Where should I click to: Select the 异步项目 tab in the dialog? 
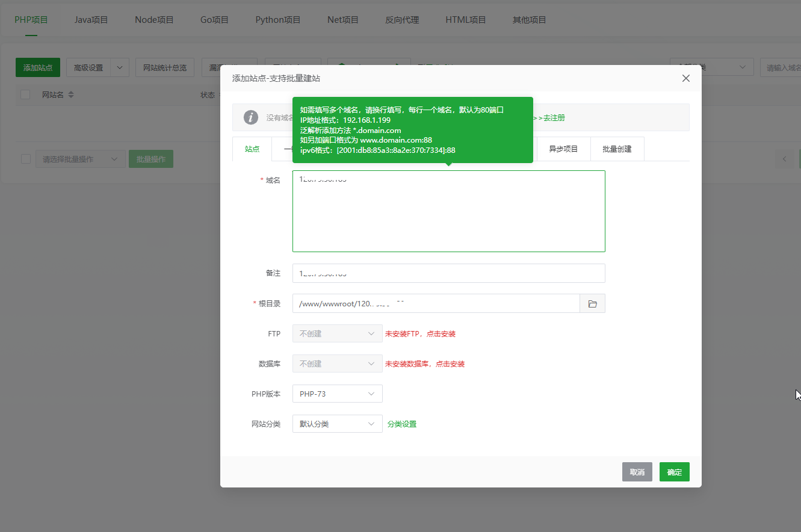point(563,149)
